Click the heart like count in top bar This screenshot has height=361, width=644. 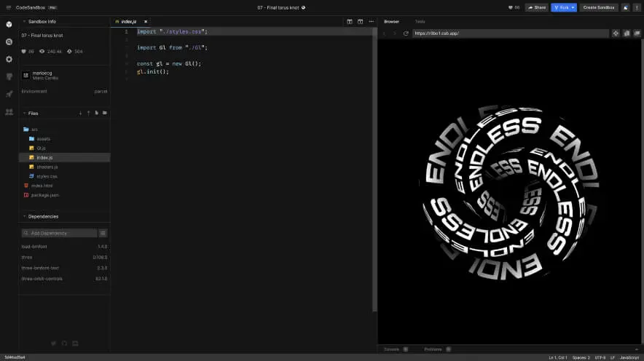point(514,7)
